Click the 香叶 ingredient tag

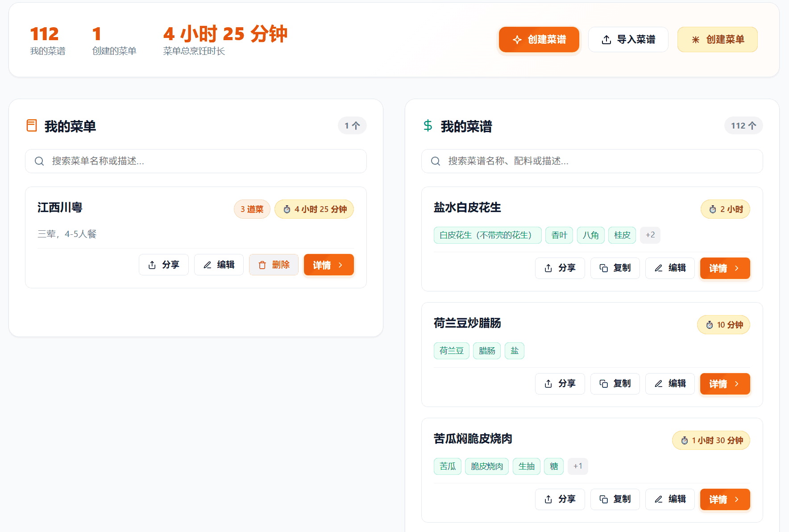(559, 235)
